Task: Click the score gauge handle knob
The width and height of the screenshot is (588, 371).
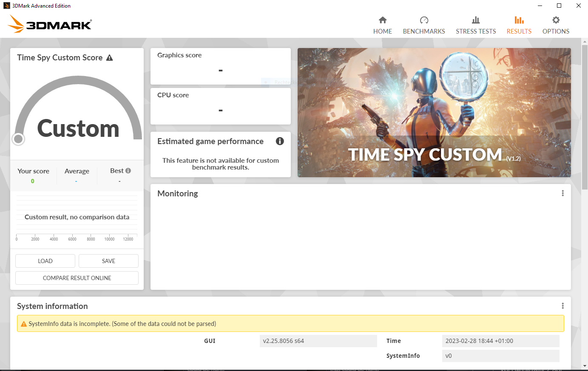Action: coord(18,139)
